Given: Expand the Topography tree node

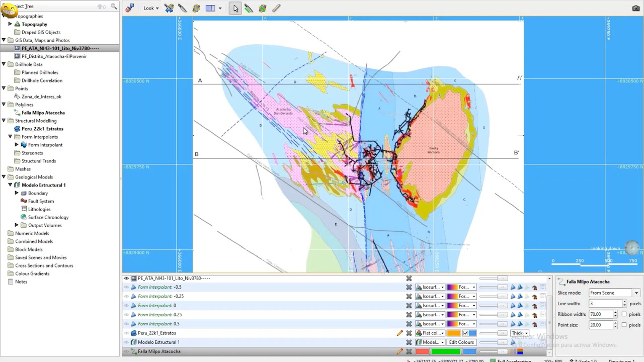Looking at the screenshot, I should [10, 24].
